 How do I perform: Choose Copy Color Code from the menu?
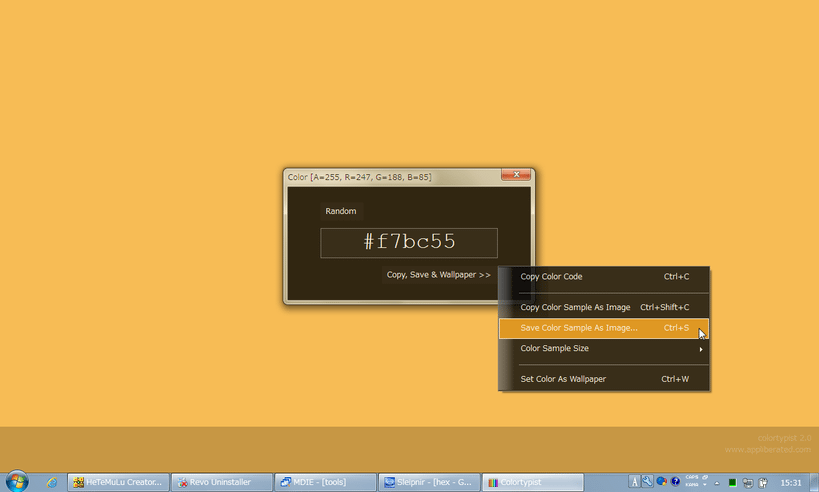604,277
